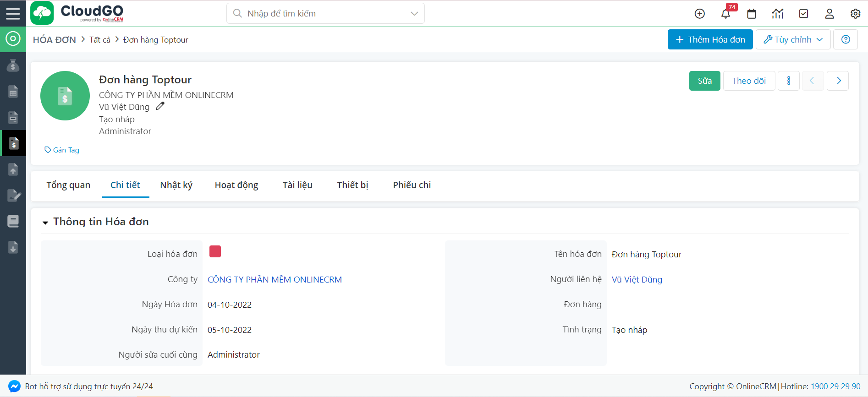Open the calendar icon in header
This screenshot has height=397, width=868.
pyautogui.click(x=752, y=14)
